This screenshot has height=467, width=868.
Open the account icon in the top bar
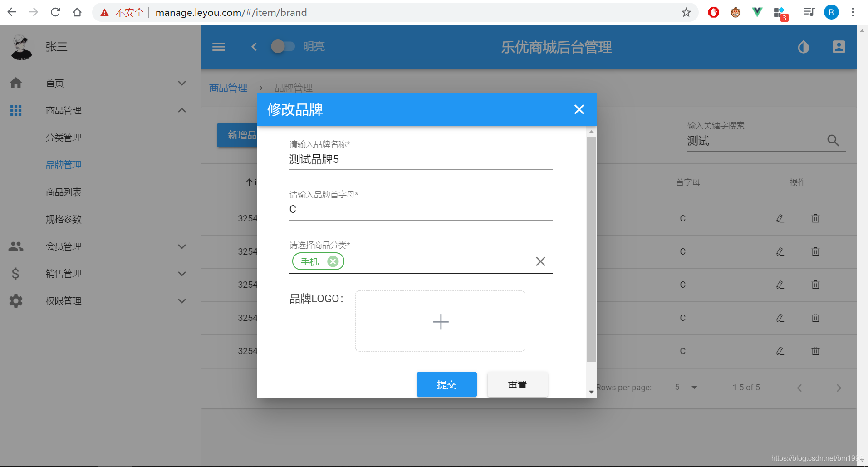coord(838,47)
